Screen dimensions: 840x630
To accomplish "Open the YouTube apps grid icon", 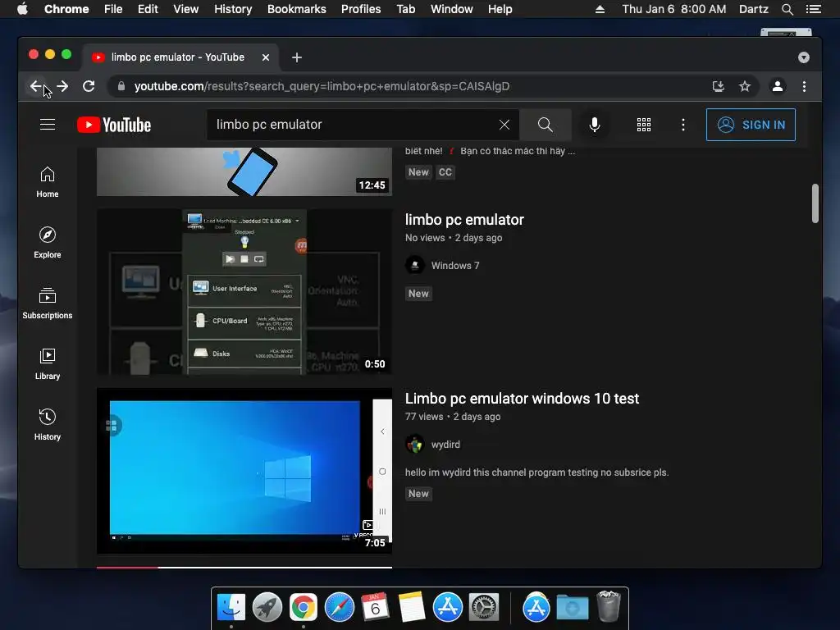I will (644, 125).
